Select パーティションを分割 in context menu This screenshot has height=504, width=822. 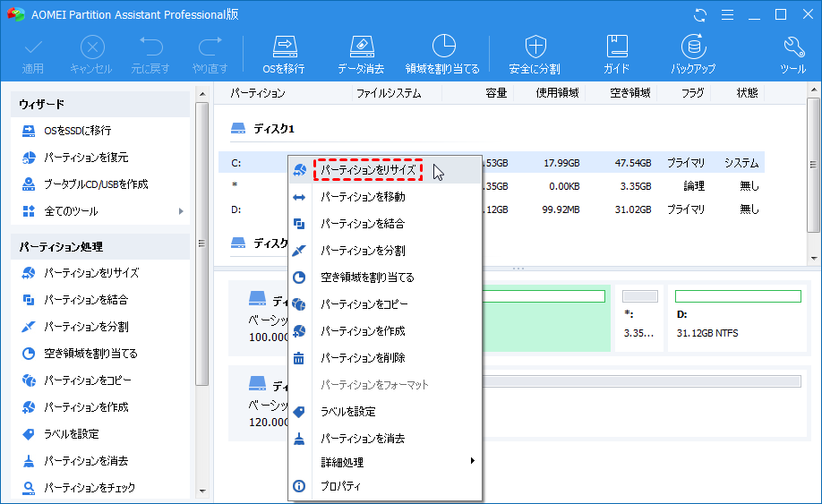[x=385, y=251]
